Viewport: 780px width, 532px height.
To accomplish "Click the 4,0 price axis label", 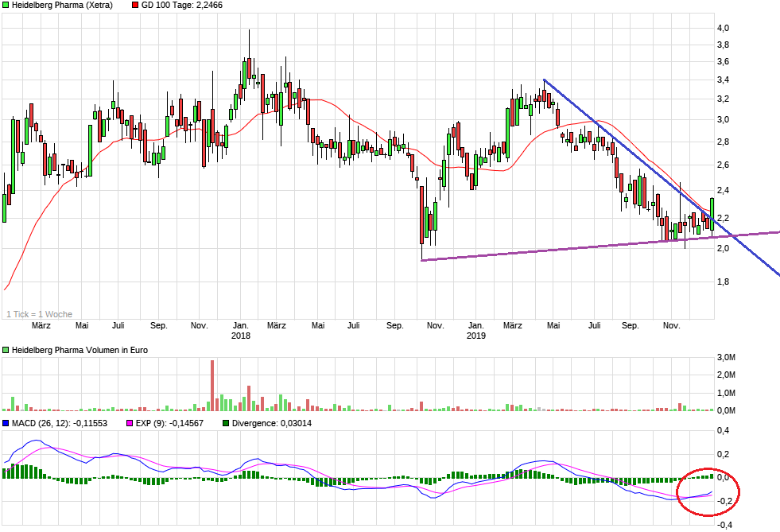I will pos(723,28).
